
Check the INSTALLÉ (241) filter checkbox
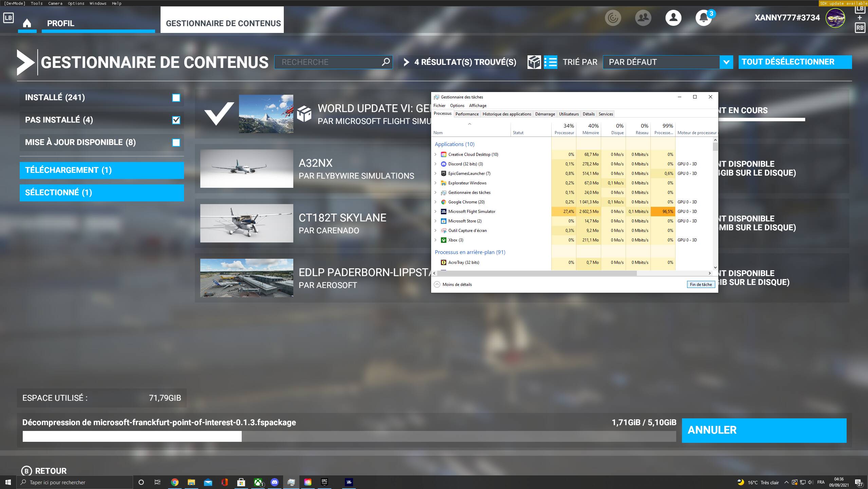[x=176, y=98]
